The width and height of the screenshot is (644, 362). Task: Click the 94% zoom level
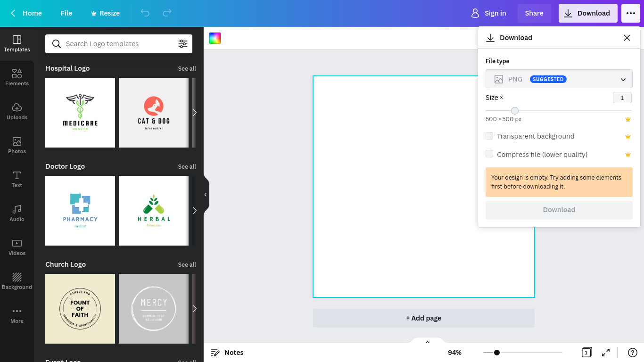454,353
